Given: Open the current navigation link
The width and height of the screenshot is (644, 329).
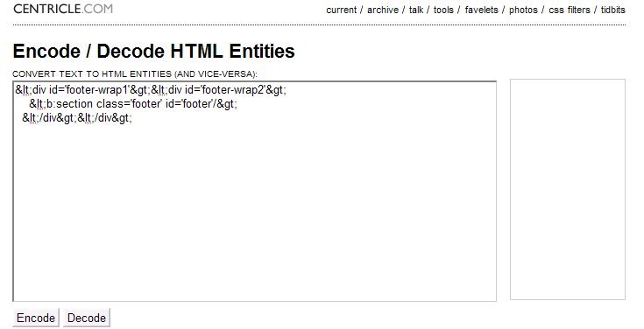Looking at the screenshot, I should click(x=342, y=10).
